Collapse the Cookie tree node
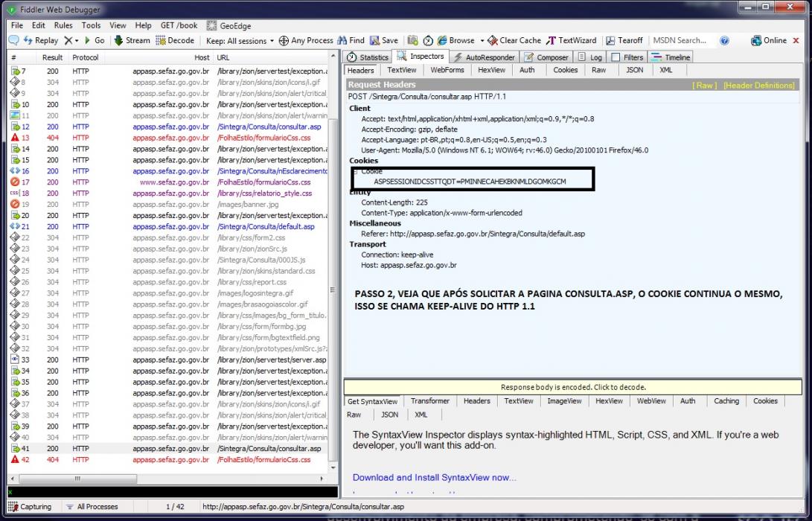Image resolution: width=812 pixels, height=521 pixels. pos(356,171)
